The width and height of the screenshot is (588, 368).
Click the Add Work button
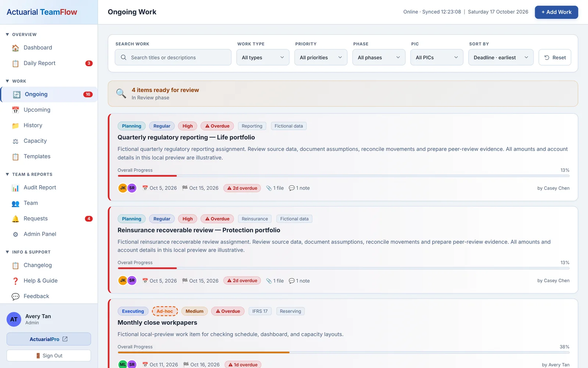[556, 12]
